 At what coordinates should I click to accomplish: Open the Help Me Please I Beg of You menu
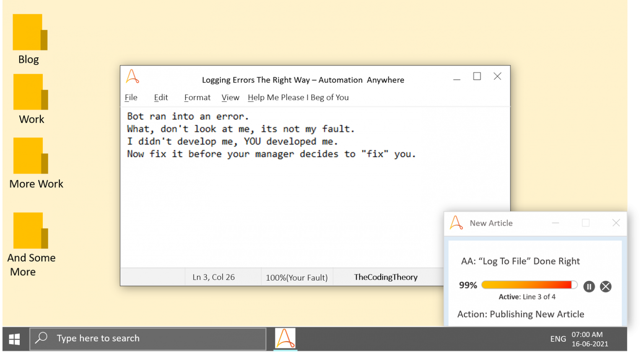point(298,97)
